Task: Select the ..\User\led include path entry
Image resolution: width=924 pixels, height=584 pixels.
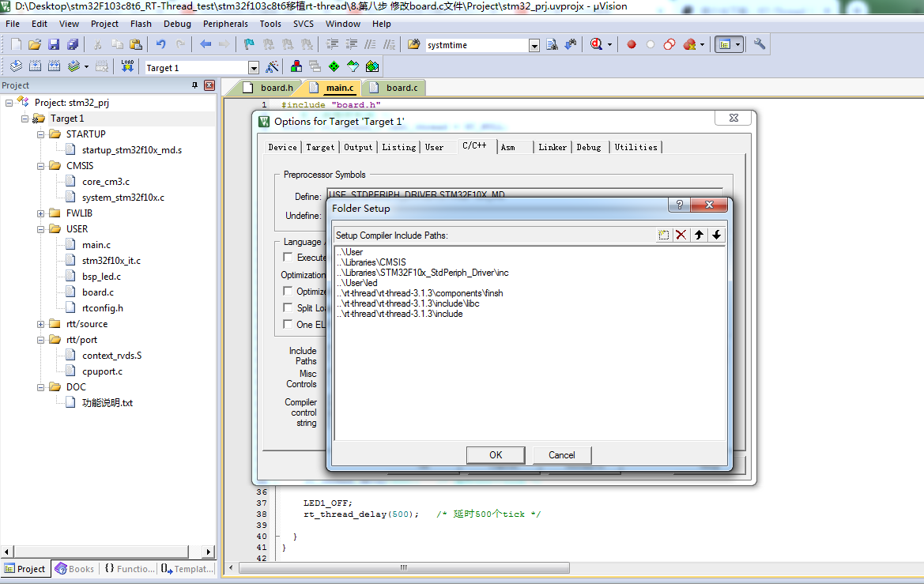Action: click(x=357, y=283)
